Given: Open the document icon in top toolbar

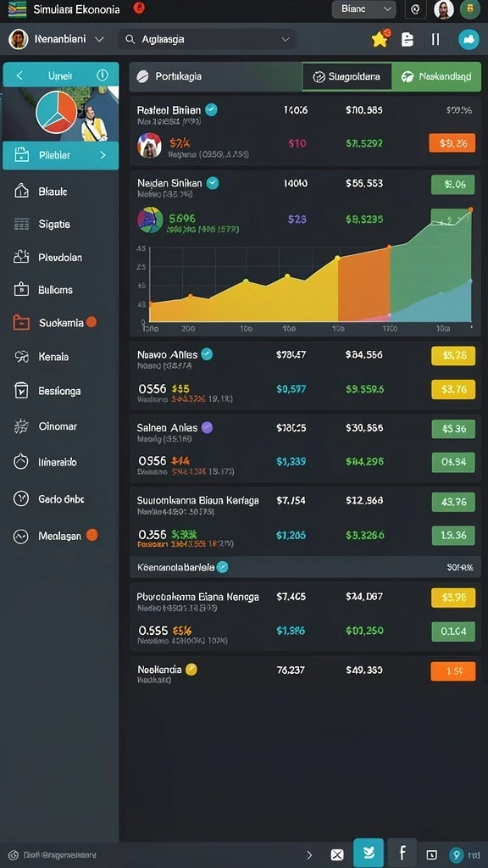Looking at the screenshot, I should tap(408, 39).
